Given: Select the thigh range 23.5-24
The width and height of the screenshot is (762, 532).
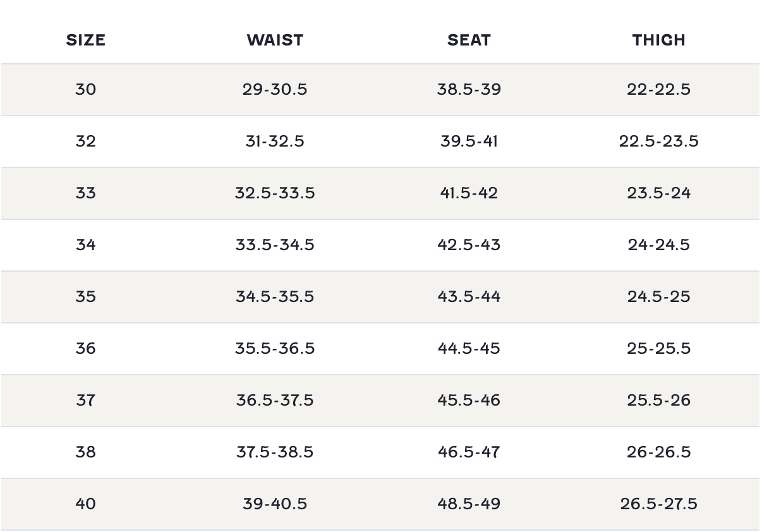Looking at the screenshot, I should pos(658,193).
